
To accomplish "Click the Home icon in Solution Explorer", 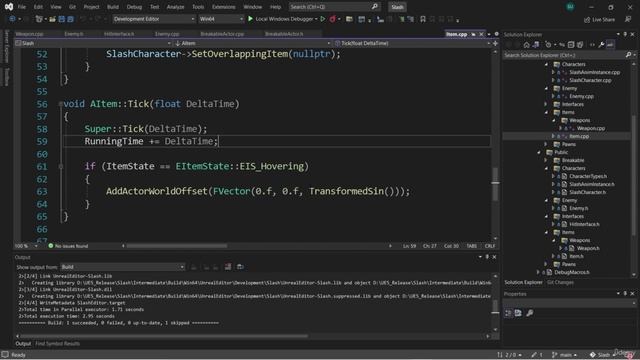I will pyautogui.click(x=527, y=45).
